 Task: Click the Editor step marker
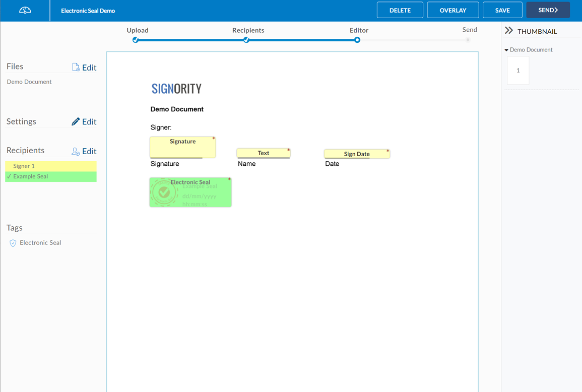tap(357, 40)
